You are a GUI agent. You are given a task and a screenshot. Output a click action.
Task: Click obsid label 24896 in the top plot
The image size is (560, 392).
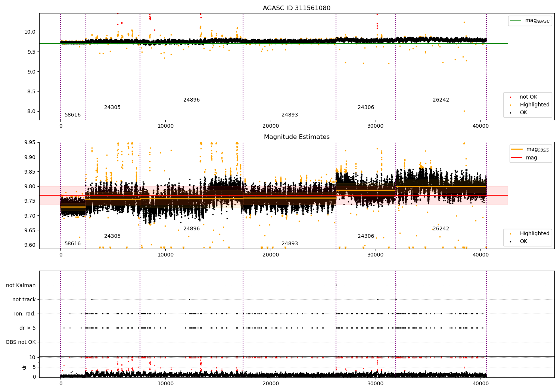tap(192, 100)
